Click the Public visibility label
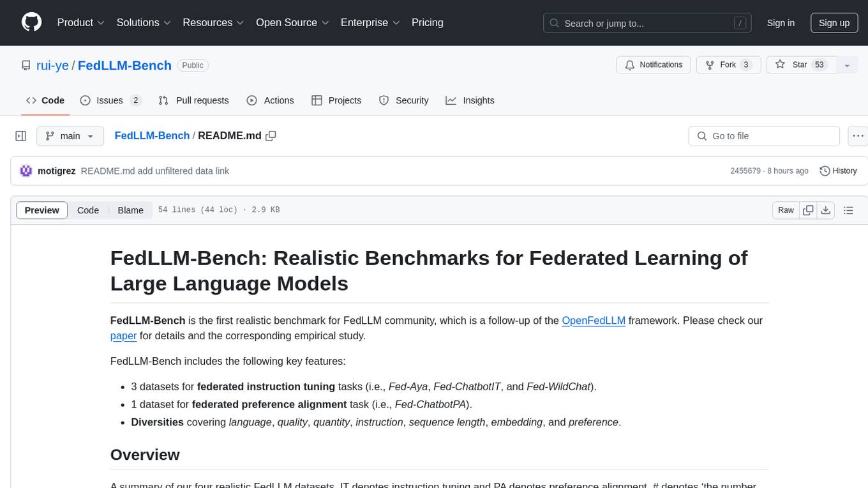Screen dimensions: 868x488 point(193,65)
